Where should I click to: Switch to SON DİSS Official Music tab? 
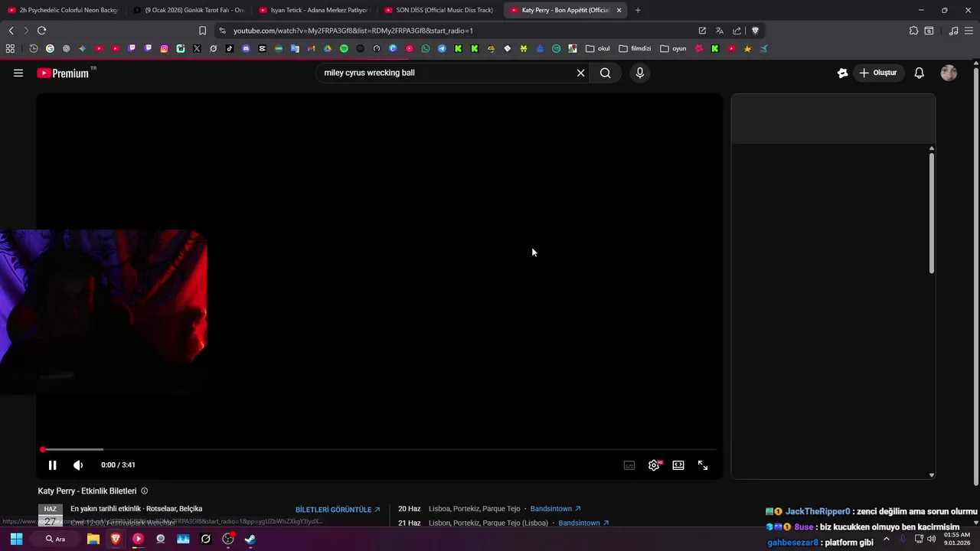coord(439,10)
